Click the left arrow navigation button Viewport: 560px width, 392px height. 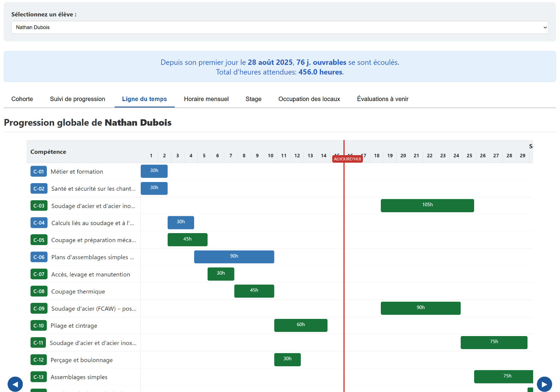pos(15,384)
